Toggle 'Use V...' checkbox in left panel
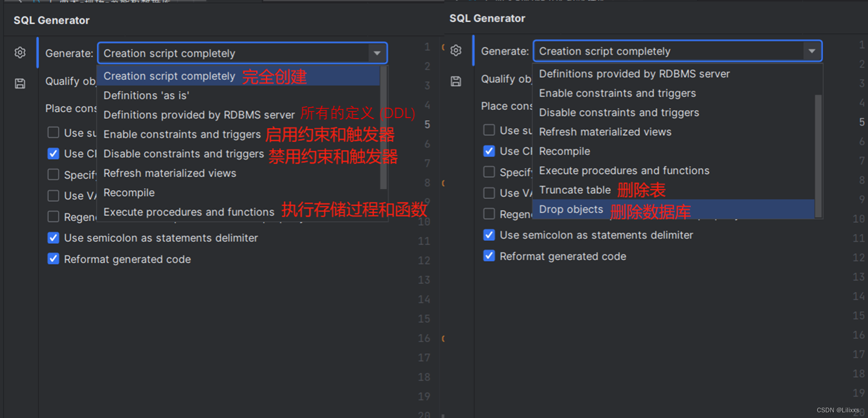Image resolution: width=868 pixels, height=418 pixels. point(53,196)
